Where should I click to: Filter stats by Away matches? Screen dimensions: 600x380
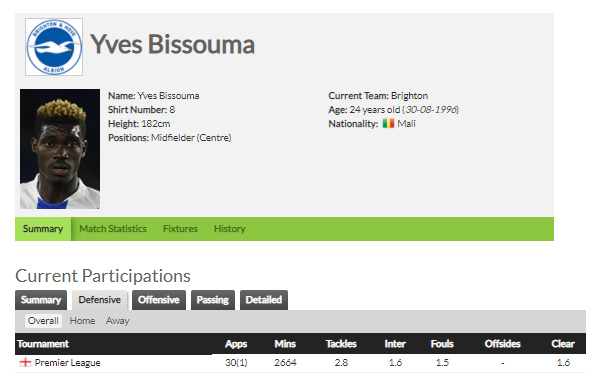[117, 321]
